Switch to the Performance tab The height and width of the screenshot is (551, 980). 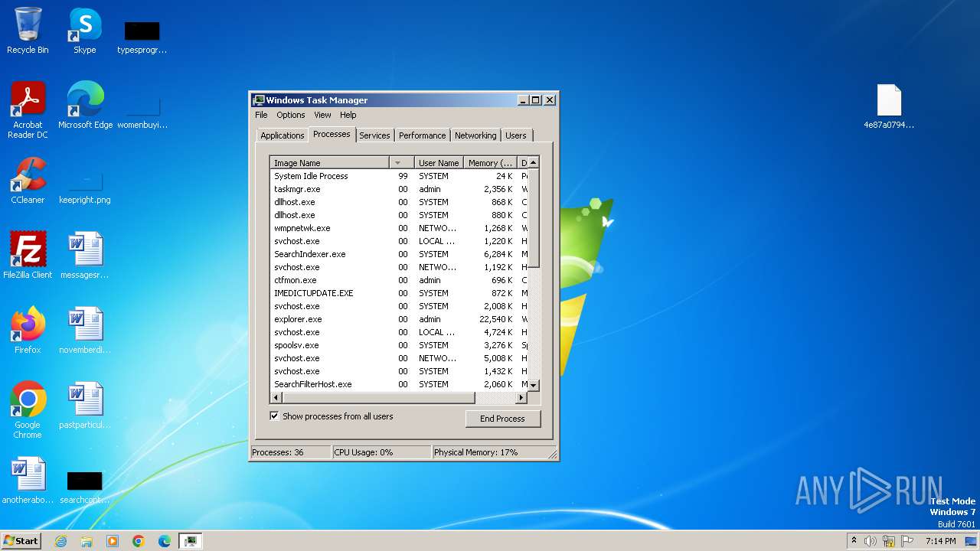coord(422,135)
